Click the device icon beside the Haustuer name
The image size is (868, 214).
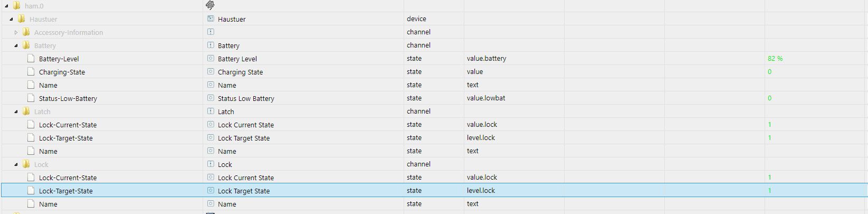(x=211, y=18)
